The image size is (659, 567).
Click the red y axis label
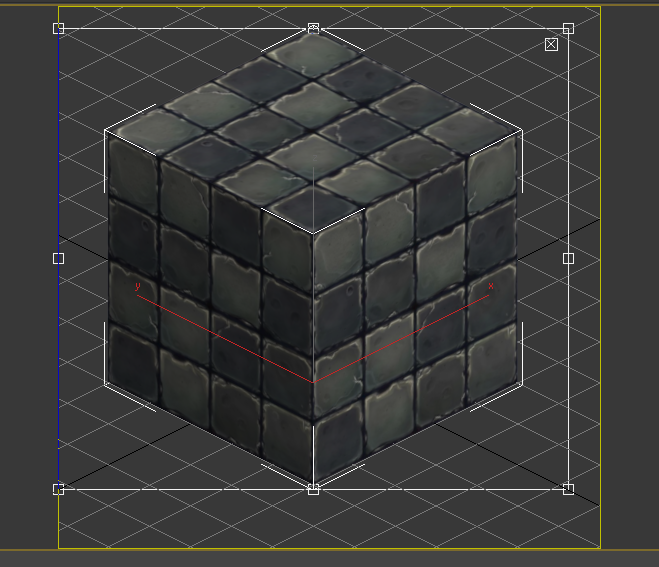tap(137, 286)
